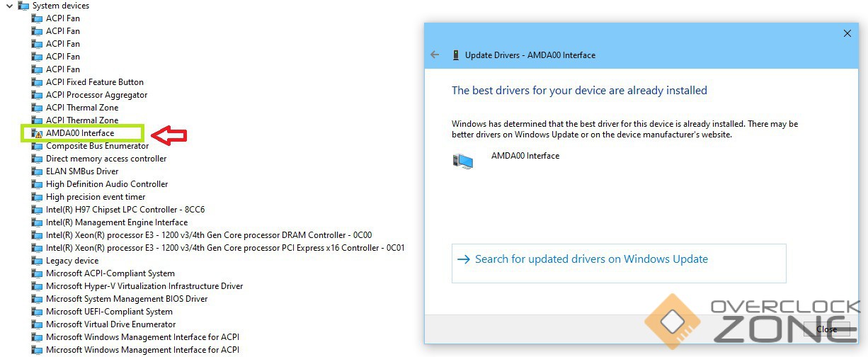This screenshot has width=868, height=357.
Task: Click the device icon in the Update Drivers title
Action: click(x=455, y=55)
